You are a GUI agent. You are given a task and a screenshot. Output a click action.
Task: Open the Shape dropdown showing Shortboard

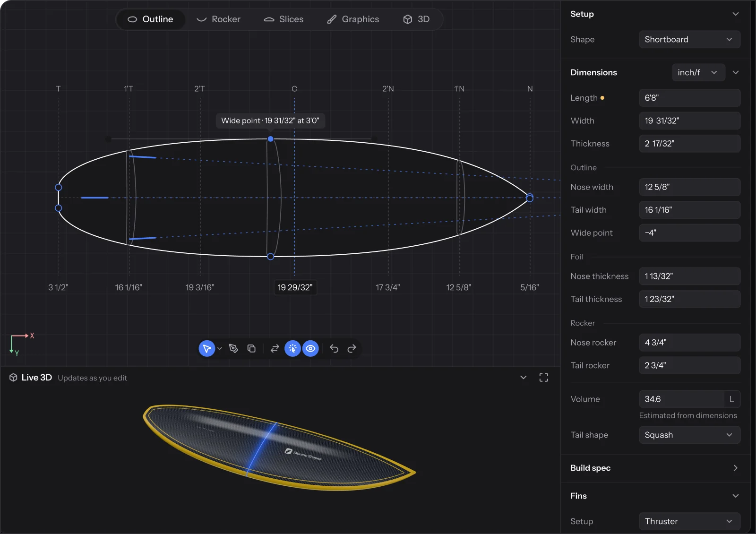click(689, 40)
